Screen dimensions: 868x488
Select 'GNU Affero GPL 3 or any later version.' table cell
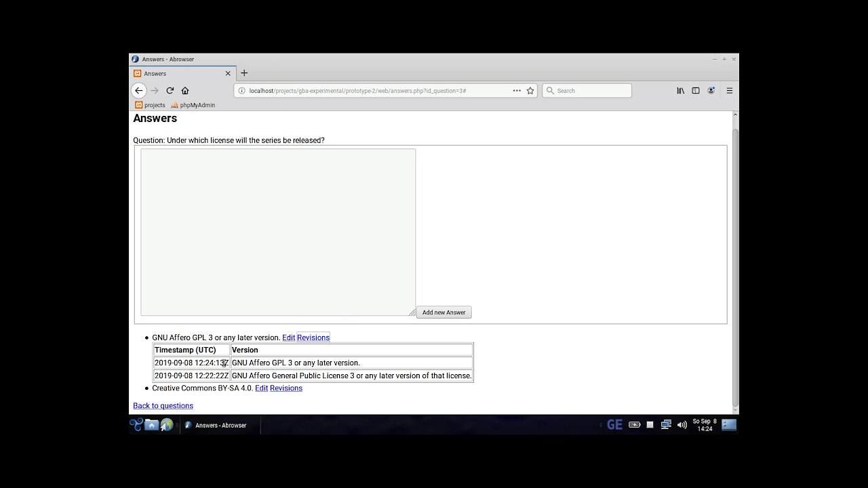351,363
